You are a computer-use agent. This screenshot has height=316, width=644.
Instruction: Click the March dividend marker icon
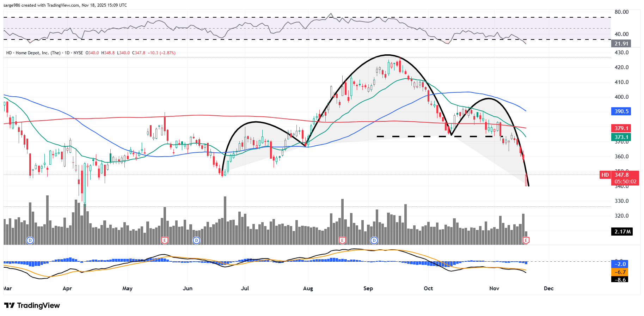[x=30, y=240]
